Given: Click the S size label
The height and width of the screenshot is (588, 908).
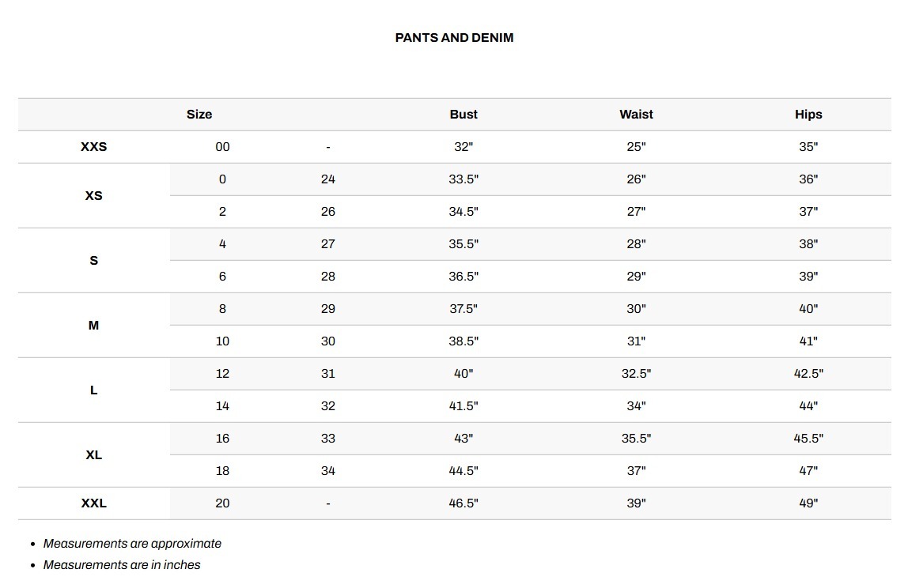Looking at the screenshot, I should (x=94, y=261).
